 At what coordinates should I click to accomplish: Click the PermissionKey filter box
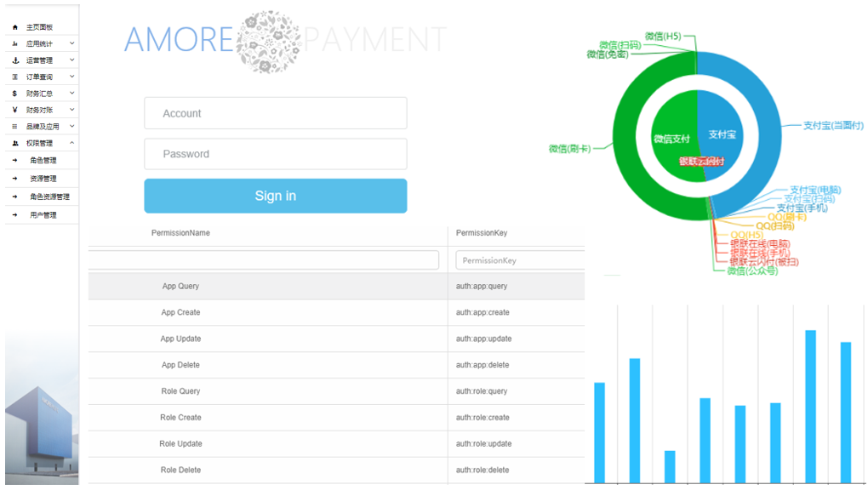pos(520,260)
